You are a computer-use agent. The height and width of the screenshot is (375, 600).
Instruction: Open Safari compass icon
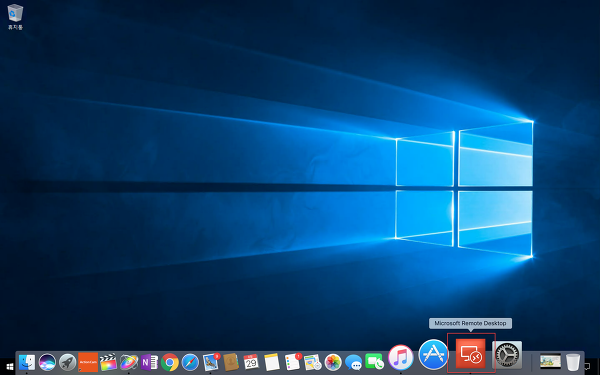190,362
